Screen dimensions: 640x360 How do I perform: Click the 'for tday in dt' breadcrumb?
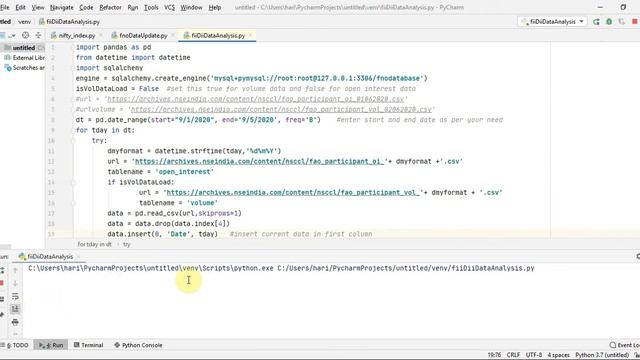pyautogui.click(x=94, y=244)
